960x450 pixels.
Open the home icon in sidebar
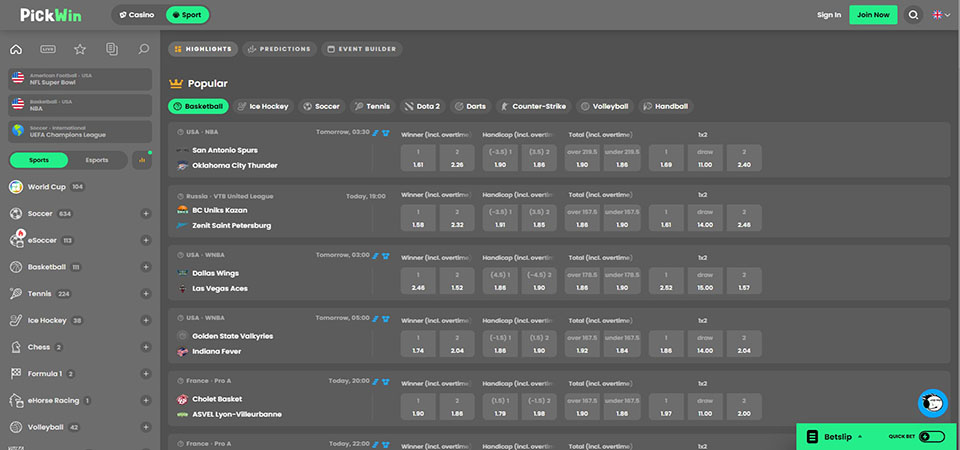tap(16, 50)
